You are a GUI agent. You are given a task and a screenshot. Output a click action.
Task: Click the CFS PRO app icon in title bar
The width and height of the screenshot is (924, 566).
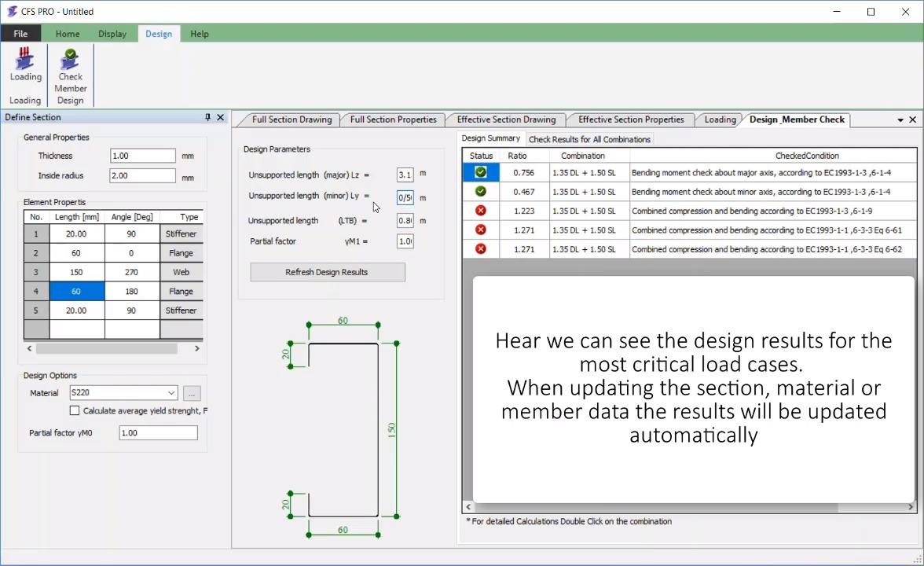[12, 11]
